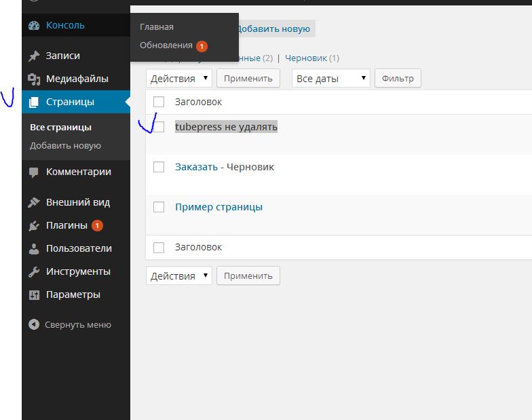The height and width of the screenshot is (420, 532).
Task: Open the Черновик (1) filter link
Action: click(x=312, y=58)
